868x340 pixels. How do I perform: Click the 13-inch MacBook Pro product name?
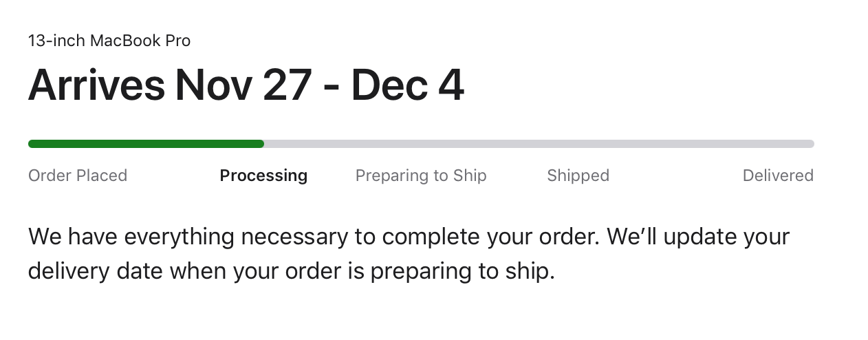point(109,41)
